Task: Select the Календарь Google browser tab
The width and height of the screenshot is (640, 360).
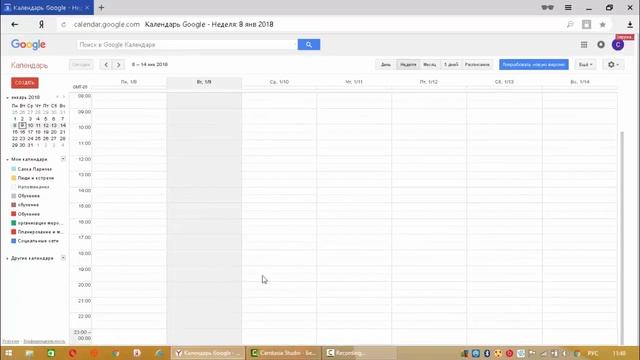Action: (47, 7)
